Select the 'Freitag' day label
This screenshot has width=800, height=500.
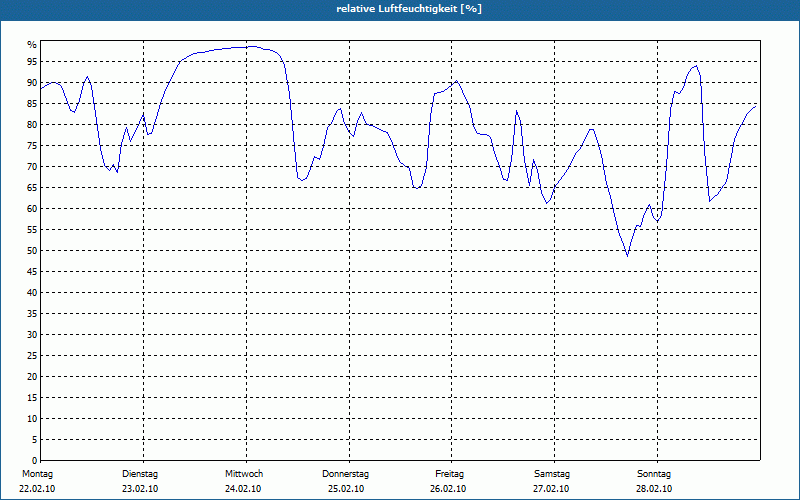(449, 474)
